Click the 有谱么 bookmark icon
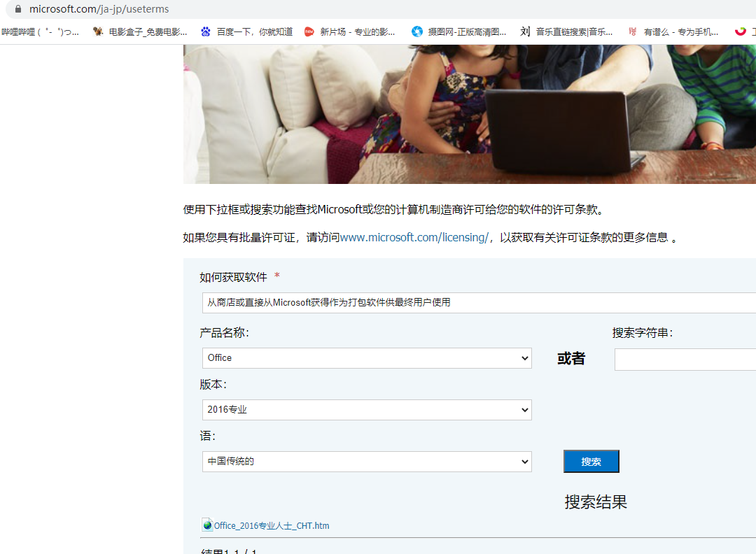Image resolution: width=756 pixels, height=554 pixels. tap(633, 31)
